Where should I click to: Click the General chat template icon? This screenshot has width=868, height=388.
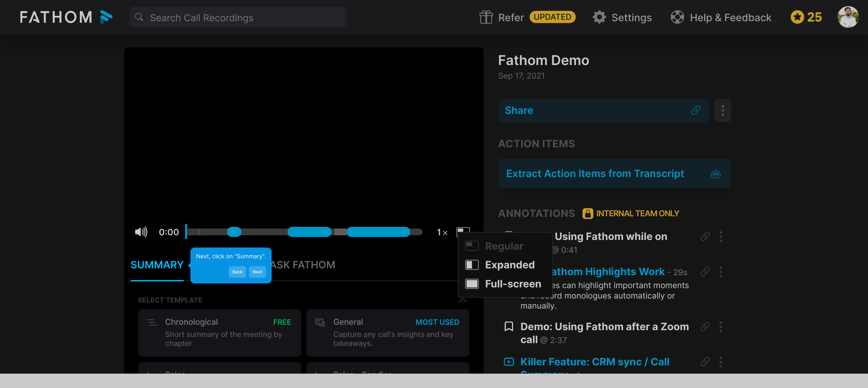[x=320, y=322]
